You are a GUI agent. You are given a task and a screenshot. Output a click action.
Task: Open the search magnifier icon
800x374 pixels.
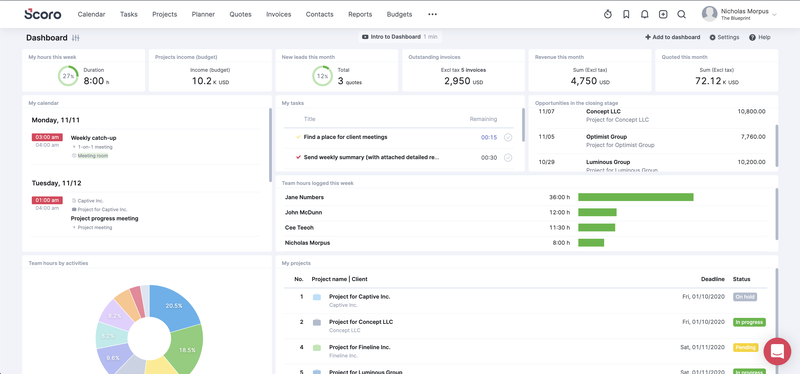tap(681, 14)
